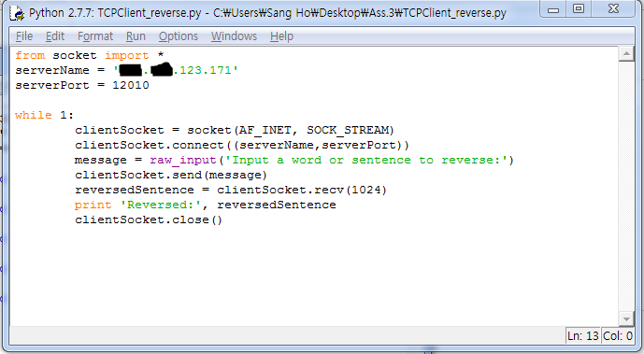
Task: Click the 'while 1:' line
Action: click(x=44, y=115)
